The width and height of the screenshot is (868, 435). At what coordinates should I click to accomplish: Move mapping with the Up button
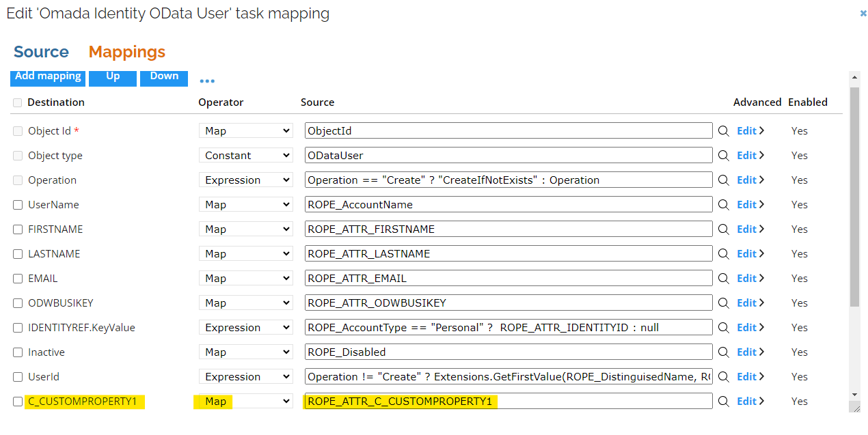tap(113, 78)
